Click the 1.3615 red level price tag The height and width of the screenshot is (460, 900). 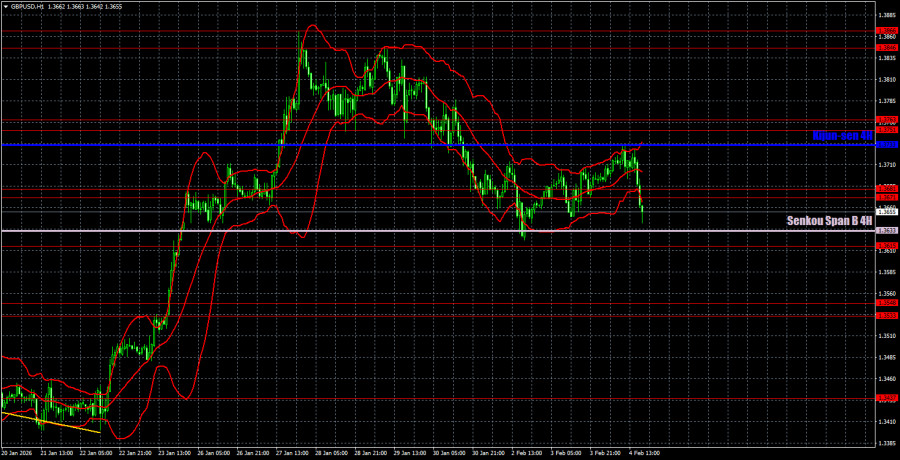pos(886,245)
